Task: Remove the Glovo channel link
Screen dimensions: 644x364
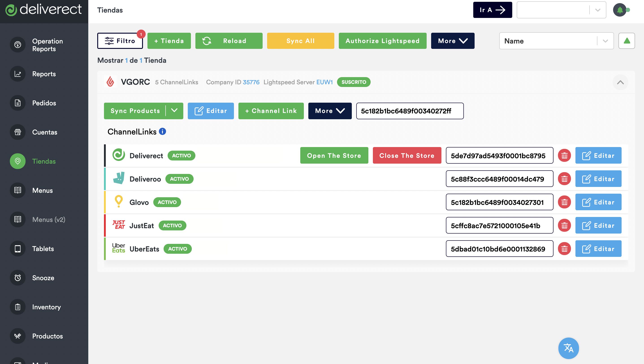Action: [x=564, y=202]
